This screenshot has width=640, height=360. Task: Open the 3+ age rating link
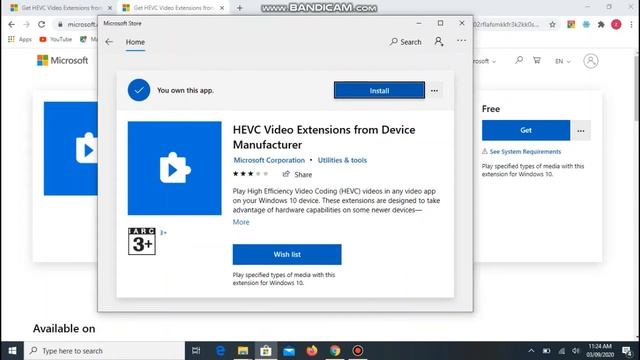point(163,233)
